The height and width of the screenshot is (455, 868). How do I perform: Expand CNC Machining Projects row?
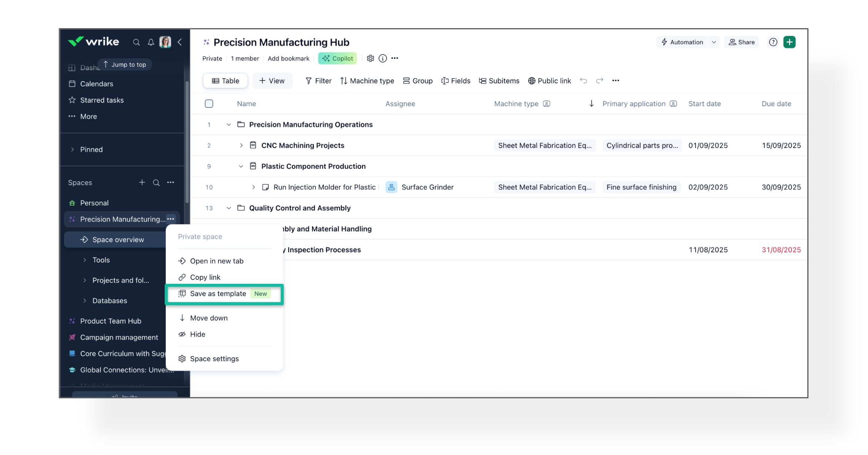pyautogui.click(x=241, y=145)
